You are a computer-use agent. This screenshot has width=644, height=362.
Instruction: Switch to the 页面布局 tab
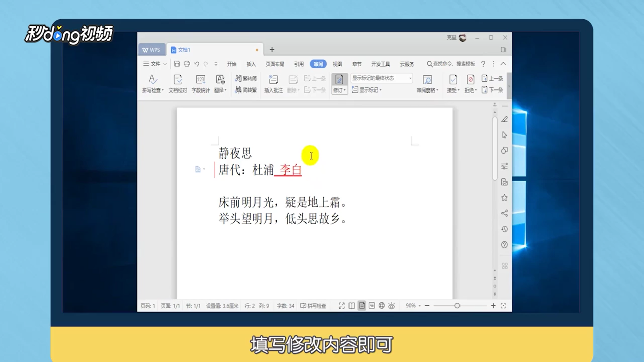275,64
